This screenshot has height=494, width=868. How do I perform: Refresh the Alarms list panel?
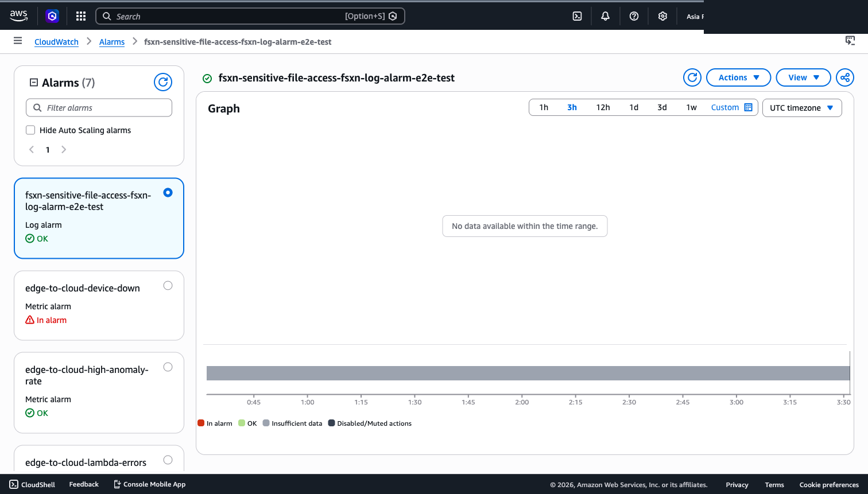tap(163, 82)
